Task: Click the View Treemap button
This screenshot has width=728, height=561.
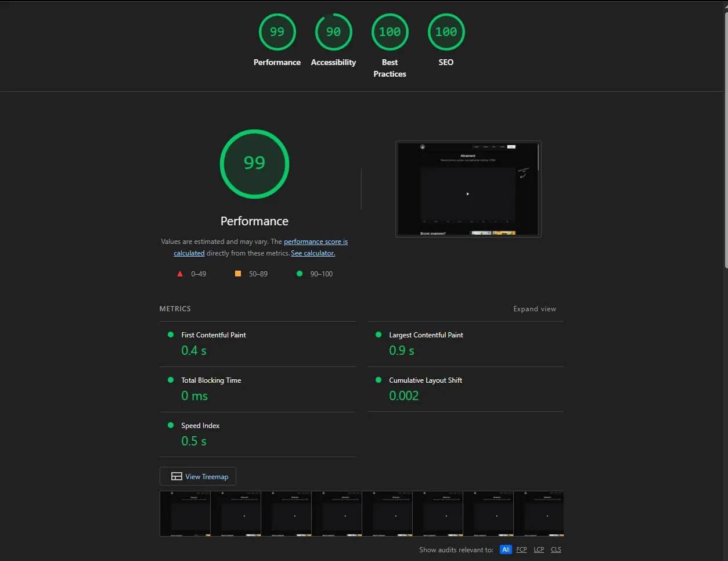Action: pyautogui.click(x=198, y=476)
